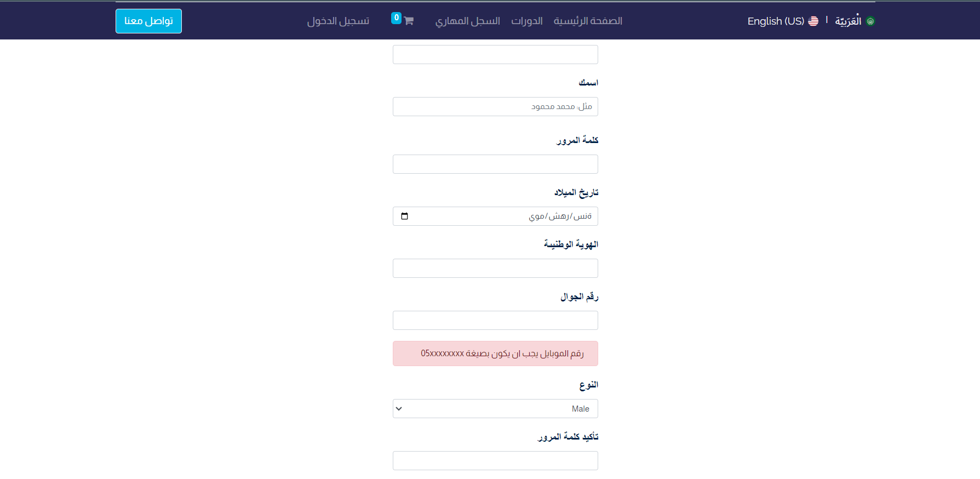This screenshot has height=479, width=980.
Task: Go to الدورات courses menu item
Action: (526, 21)
